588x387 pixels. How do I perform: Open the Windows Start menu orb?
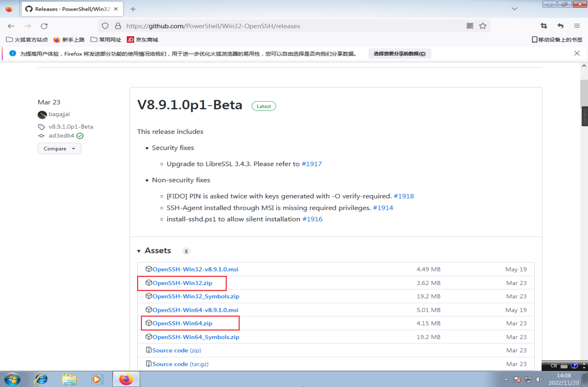[13, 379]
